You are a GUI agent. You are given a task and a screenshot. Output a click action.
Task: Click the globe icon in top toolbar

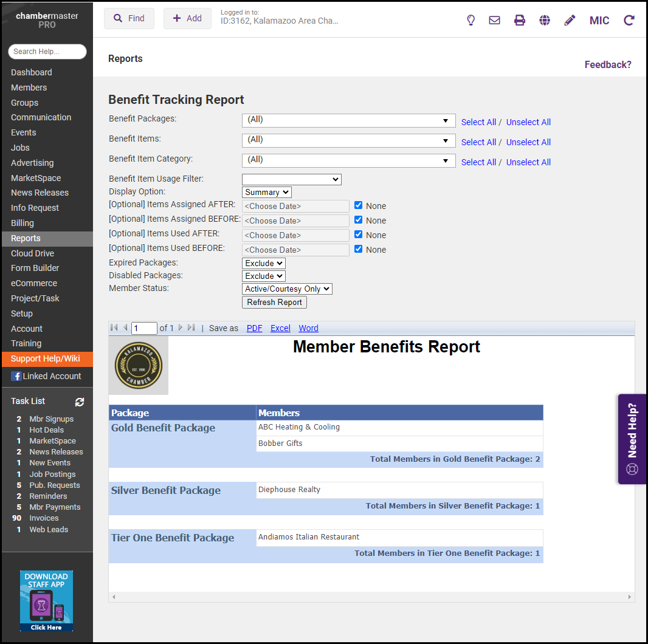(545, 20)
